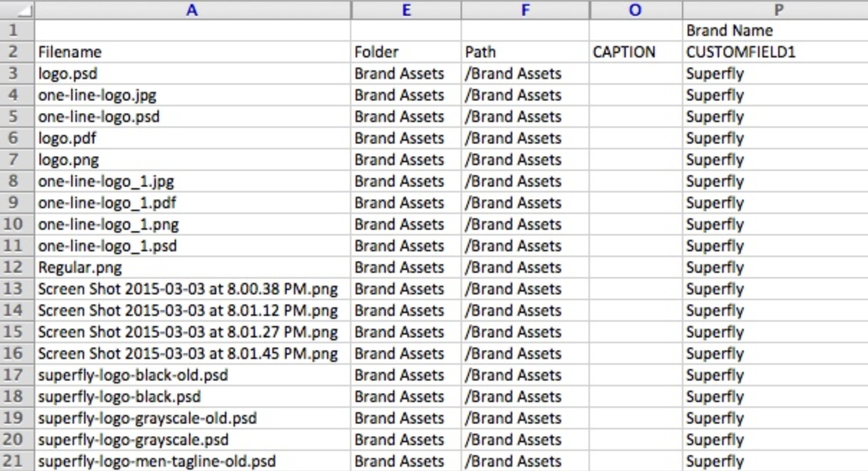Screen dimensions: 868x471
Task: Select the one-line-logo_1.psd cell
Action: point(193,246)
